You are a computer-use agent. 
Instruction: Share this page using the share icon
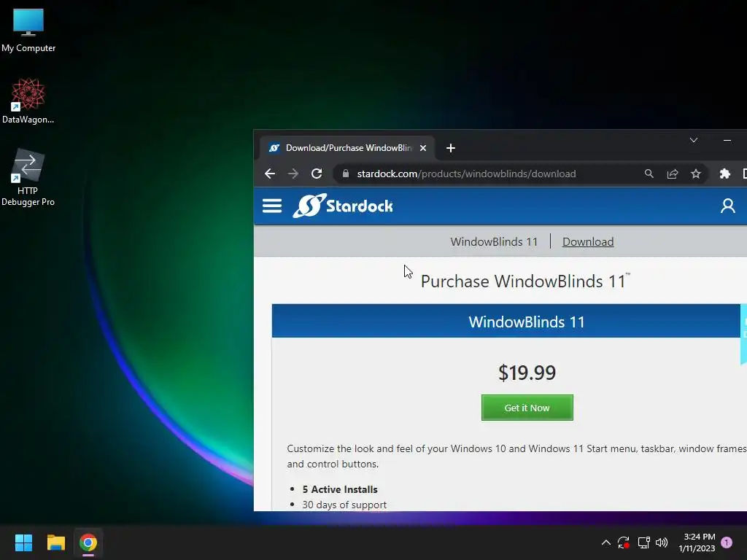tap(672, 174)
